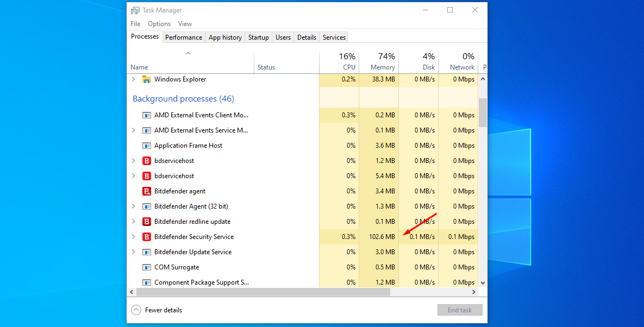The image size is (644, 327).
Task: Click the horizontal scrollbar right arrow
Action: coord(473,292)
